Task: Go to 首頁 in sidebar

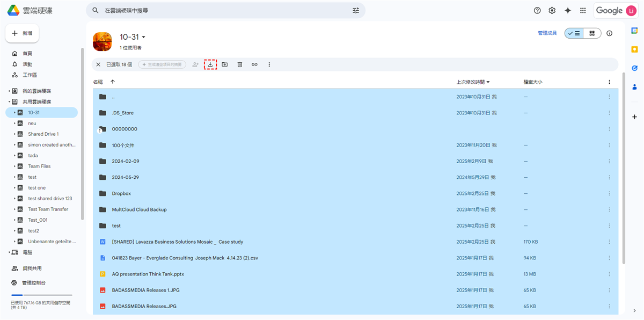Action: coord(27,54)
